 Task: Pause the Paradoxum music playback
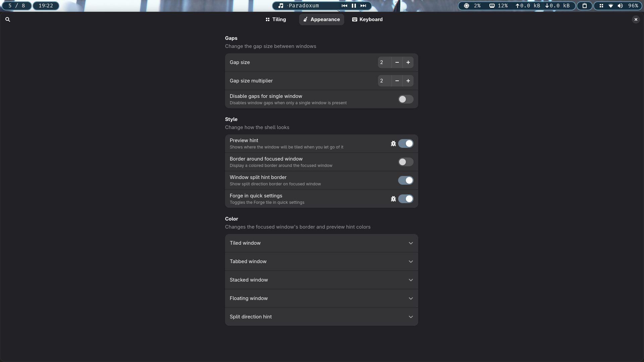point(354,6)
